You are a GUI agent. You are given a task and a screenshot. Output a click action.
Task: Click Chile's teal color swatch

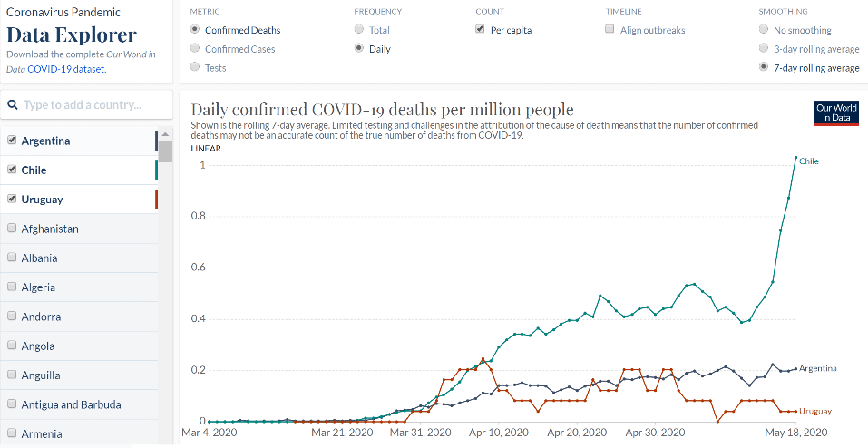click(x=156, y=170)
